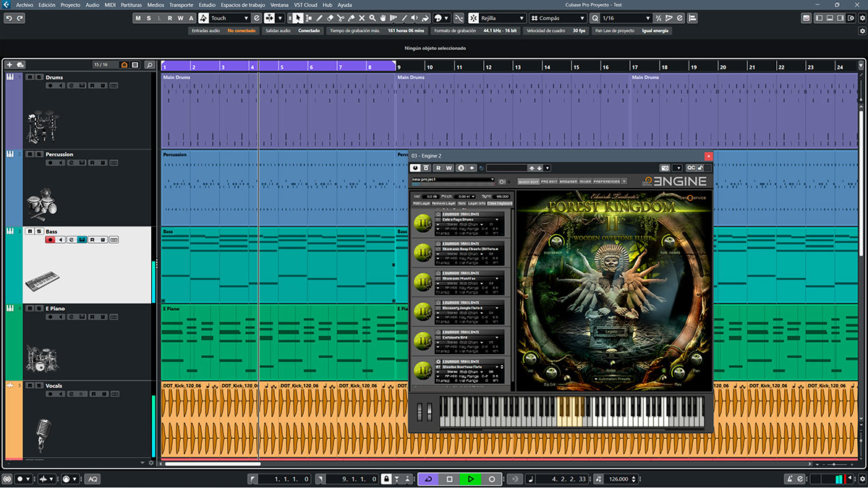
Task: Open Mixer tab in Engine
Action: [585, 181]
